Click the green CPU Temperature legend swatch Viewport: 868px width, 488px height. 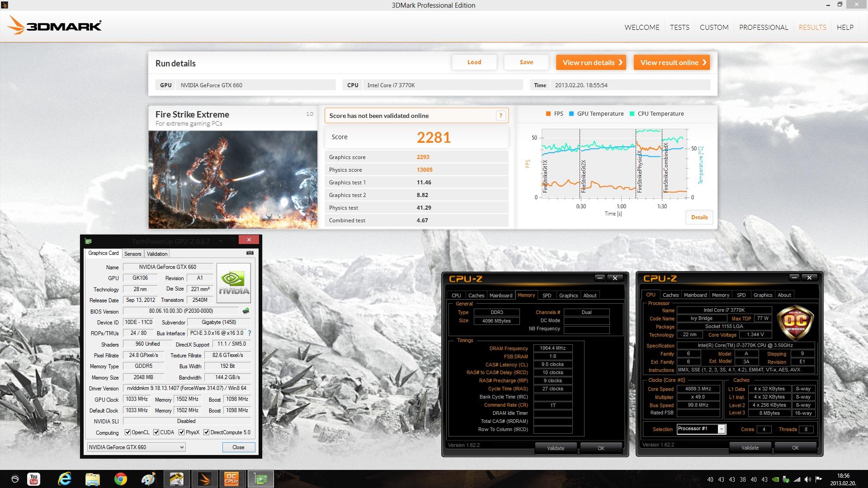click(632, 114)
